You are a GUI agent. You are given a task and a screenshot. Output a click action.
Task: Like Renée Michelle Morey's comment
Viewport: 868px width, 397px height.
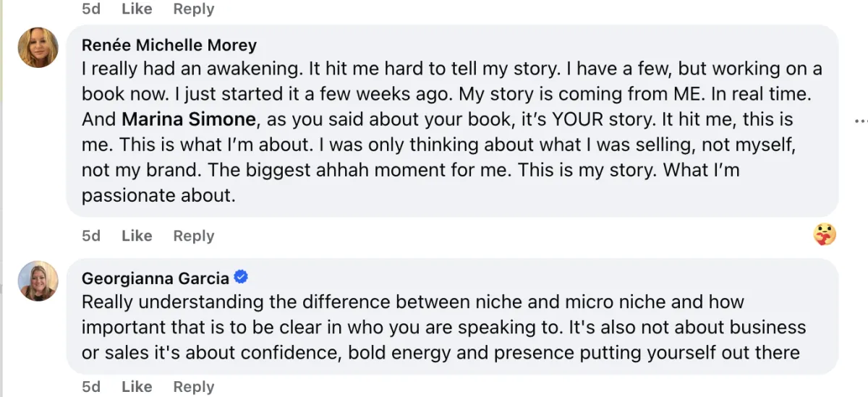(x=137, y=236)
